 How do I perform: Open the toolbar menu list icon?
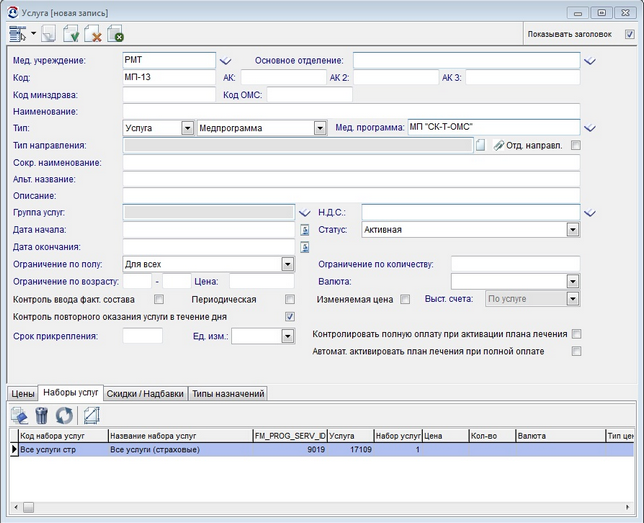click(17, 34)
